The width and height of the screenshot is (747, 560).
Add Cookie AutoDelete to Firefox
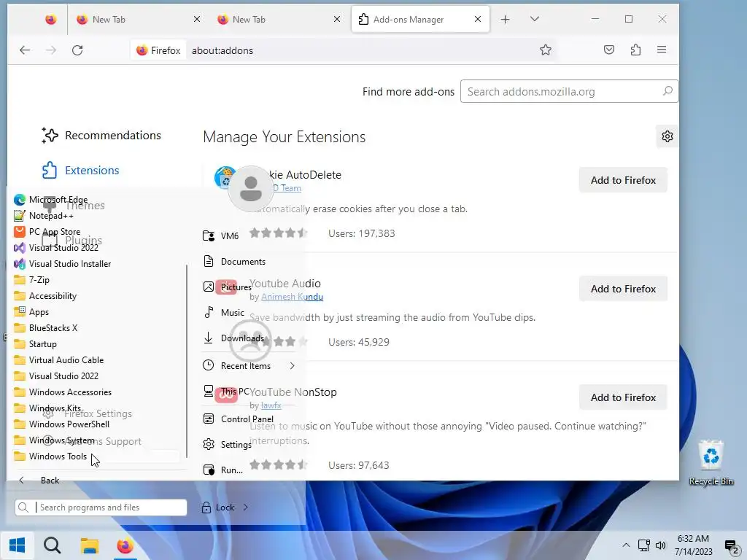[x=623, y=180]
